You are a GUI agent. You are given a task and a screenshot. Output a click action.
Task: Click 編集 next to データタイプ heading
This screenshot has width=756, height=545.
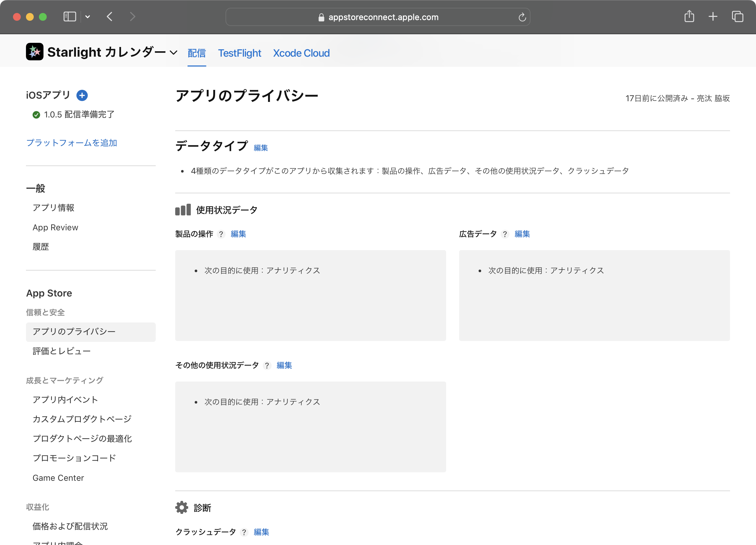261,148
